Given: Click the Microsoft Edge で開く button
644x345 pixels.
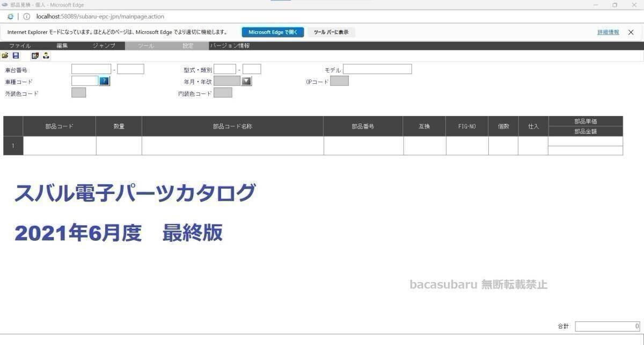Looking at the screenshot, I should [273, 32].
